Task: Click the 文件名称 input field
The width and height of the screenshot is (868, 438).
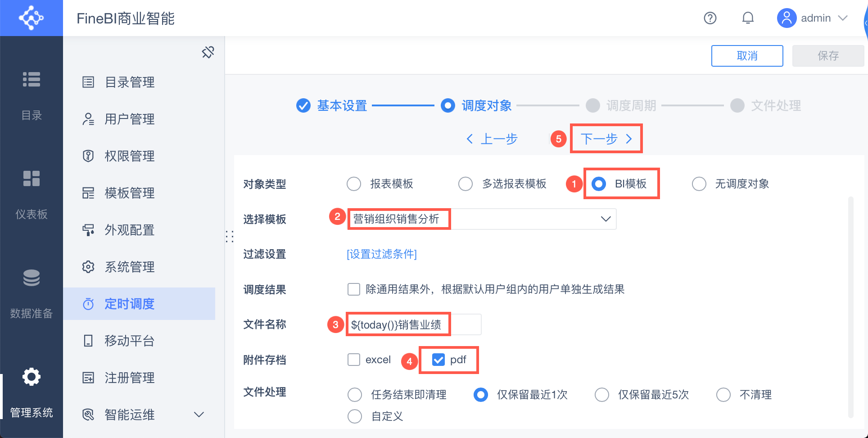Action: [x=413, y=324]
